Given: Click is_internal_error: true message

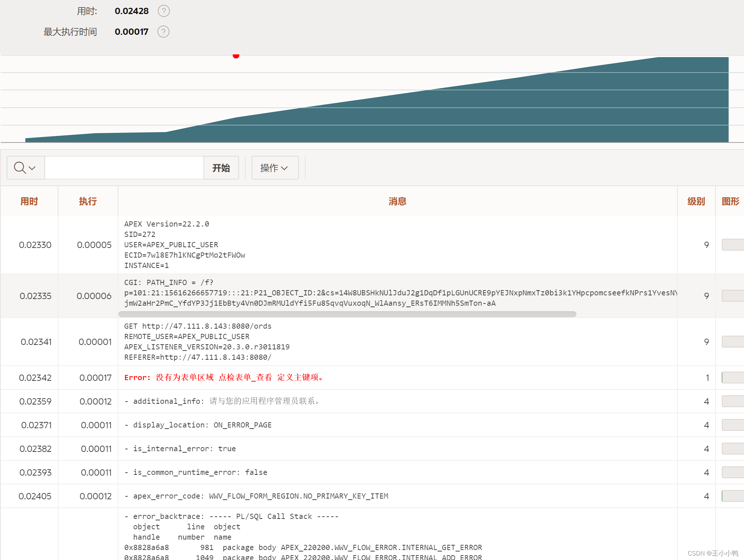Looking at the screenshot, I should tap(180, 449).
